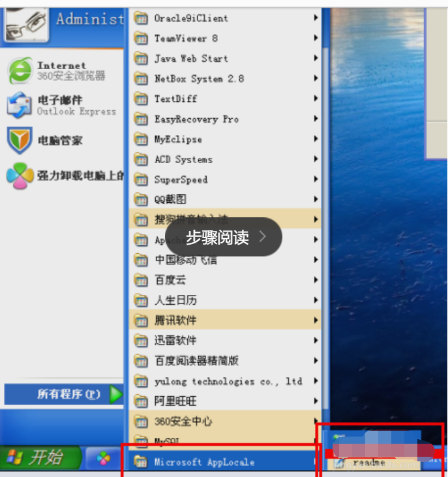
Task: Click the NetBox System 2.8 folder icon
Action: 141,79
